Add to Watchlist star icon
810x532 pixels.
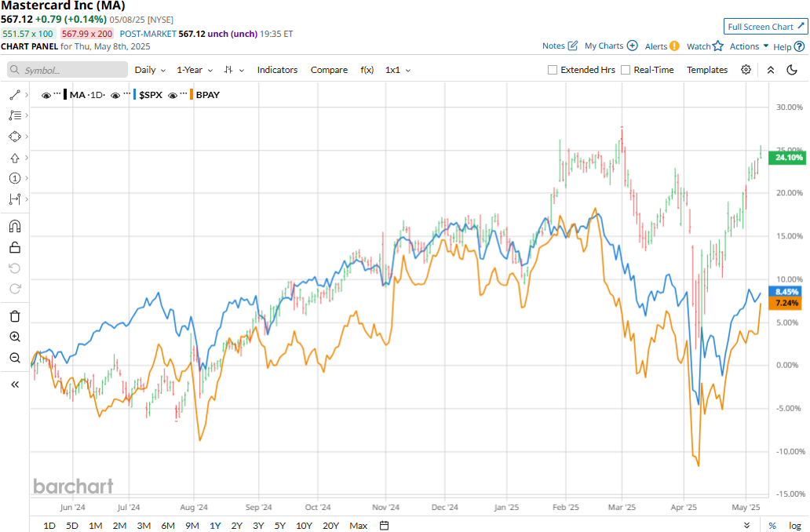[717, 46]
